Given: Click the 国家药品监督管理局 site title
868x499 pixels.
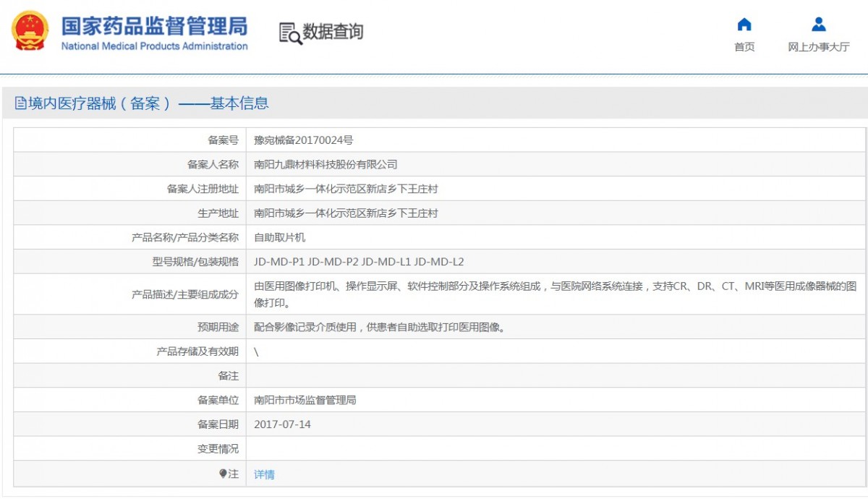Looking at the screenshot, I should tap(154, 25).
